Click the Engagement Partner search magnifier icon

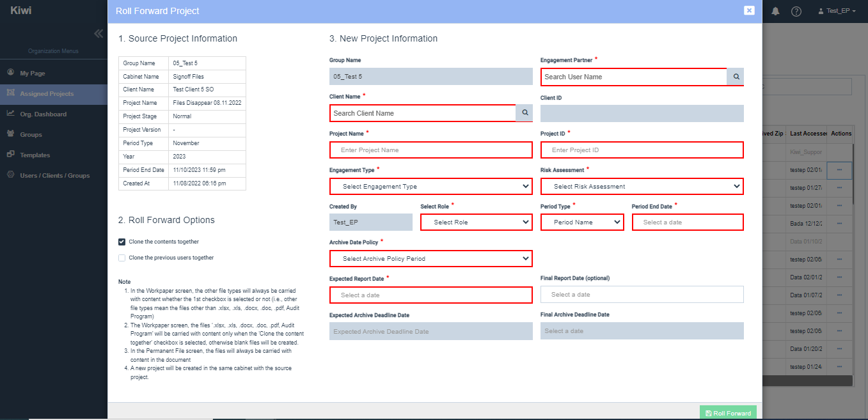click(735, 76)
